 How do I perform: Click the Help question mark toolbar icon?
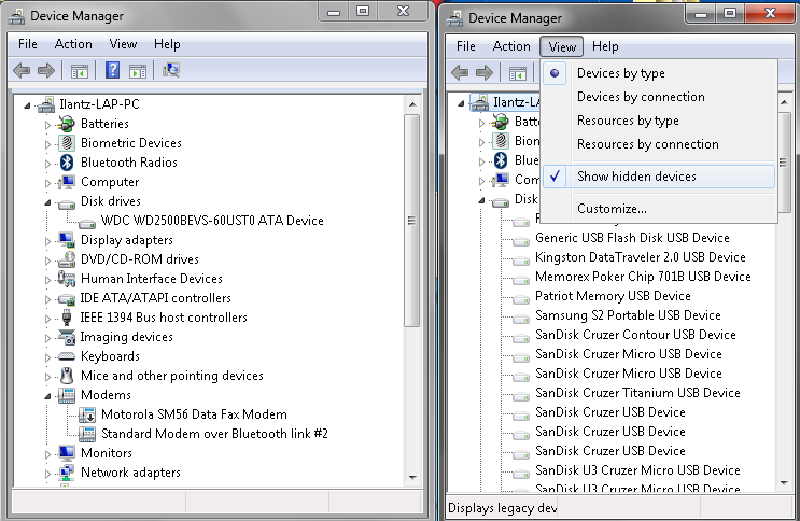[112, 70]
